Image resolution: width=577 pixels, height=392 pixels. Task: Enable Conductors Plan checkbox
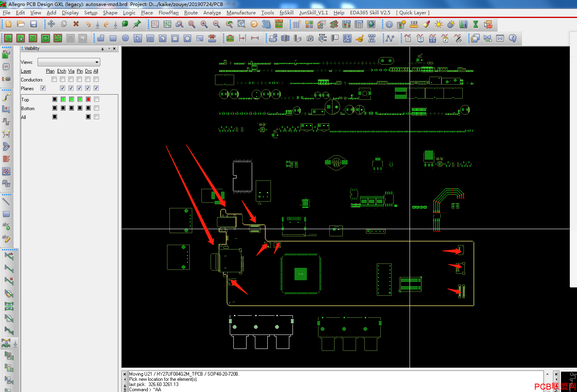coord(54,79)
